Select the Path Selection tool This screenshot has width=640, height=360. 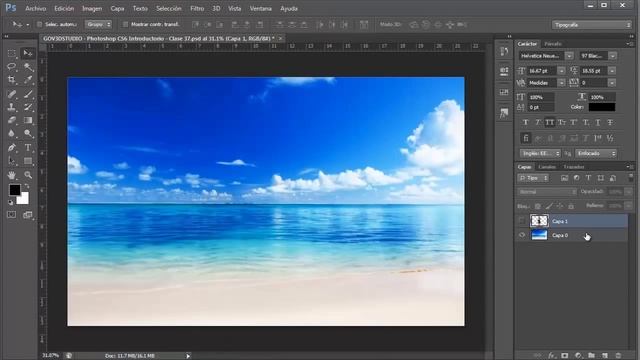[x=11, y=161]
